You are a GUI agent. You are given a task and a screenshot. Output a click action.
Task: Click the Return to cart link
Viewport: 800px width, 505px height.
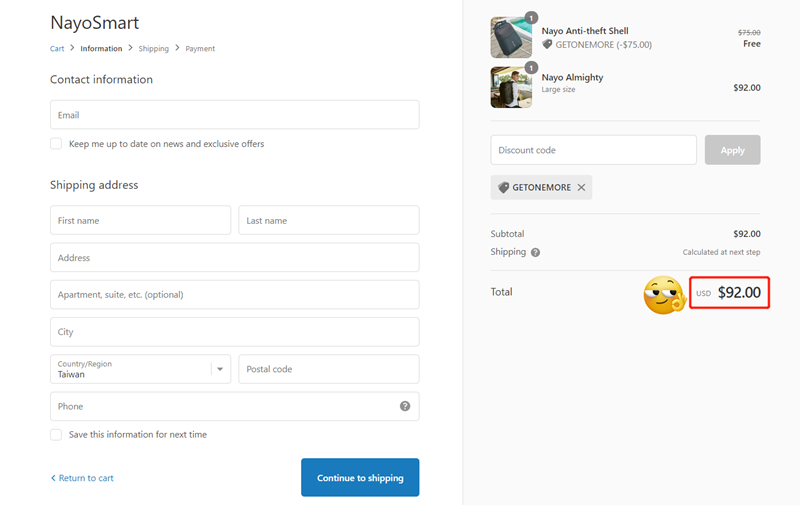(86, 478)
